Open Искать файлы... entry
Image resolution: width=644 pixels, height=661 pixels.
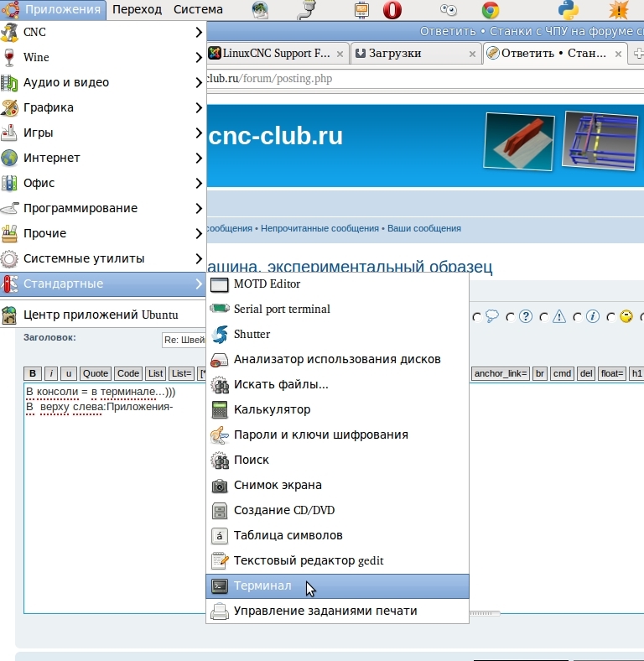pyautogui.click(x=337, y=384)
